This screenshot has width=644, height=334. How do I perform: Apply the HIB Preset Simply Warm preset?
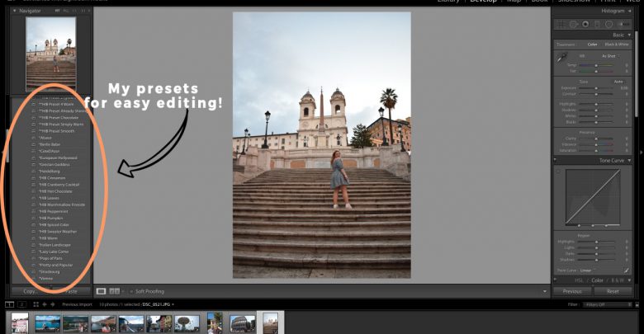pos(61,125)
